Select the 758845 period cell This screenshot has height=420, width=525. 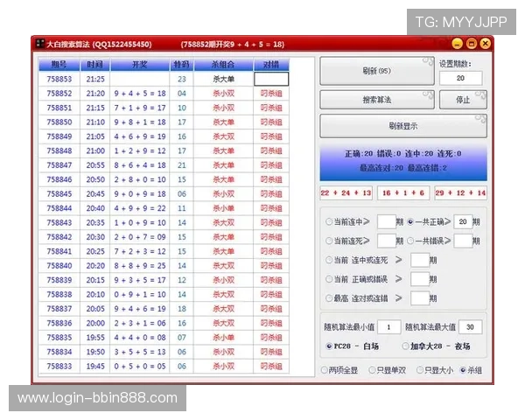tap(59, 194)
